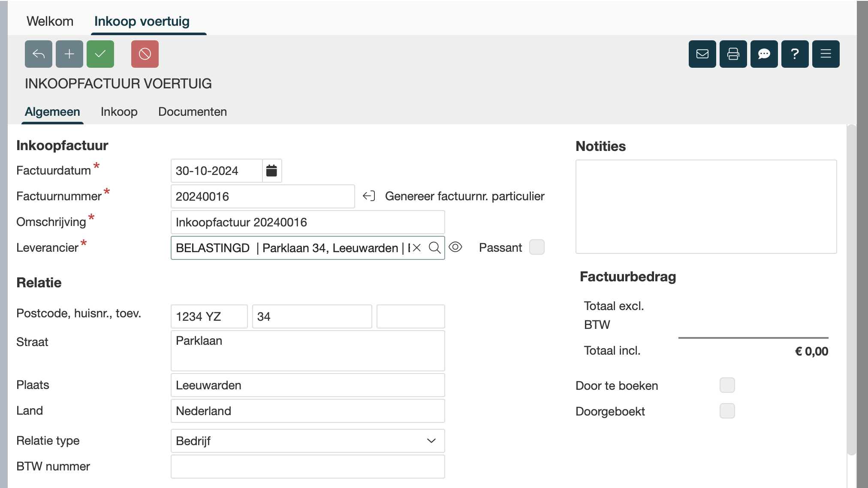Check the Door te boeken box
This screenshot has width=868, height=488.
click(727, 385)
